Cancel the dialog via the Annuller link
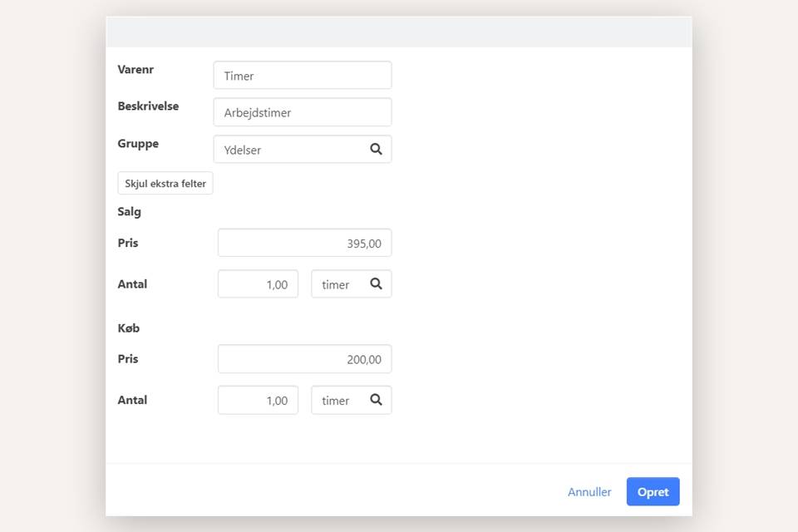Screen dimensions: 798x532 click(589, 492)
